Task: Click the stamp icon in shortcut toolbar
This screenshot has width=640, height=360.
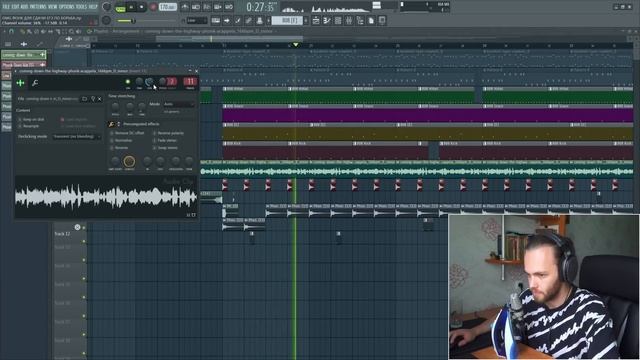Action: click(x=260, y=20)
